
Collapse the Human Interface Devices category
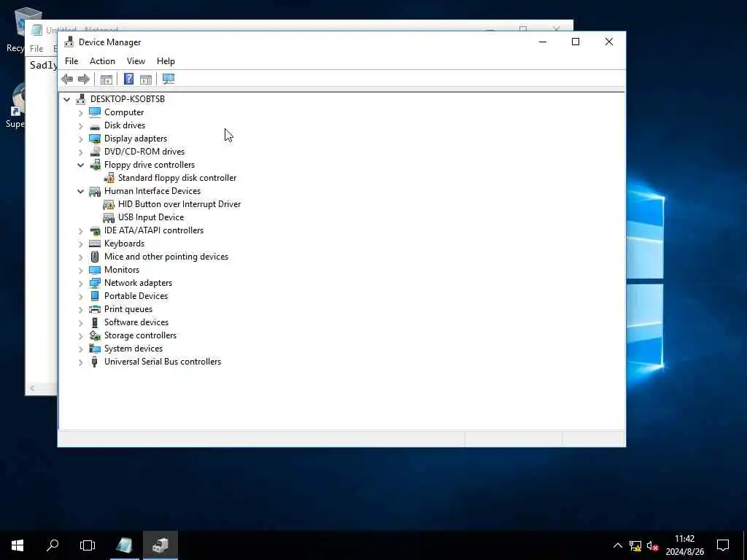[x=80, y=192]
